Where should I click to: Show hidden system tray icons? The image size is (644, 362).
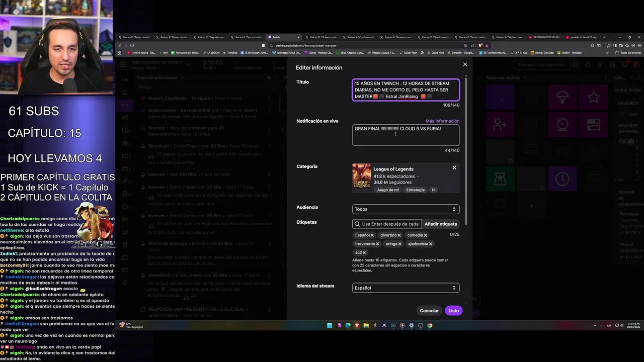click(x=595, y=325)
